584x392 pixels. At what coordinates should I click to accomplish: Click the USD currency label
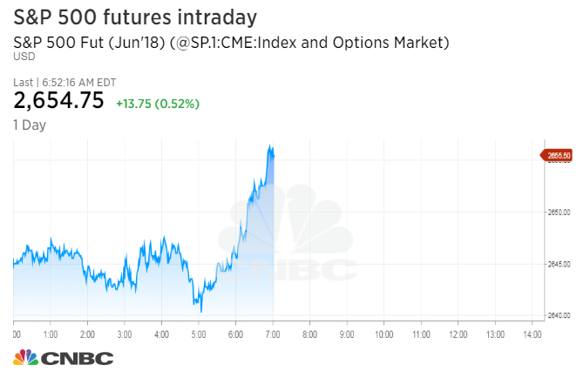click(24, 56)
